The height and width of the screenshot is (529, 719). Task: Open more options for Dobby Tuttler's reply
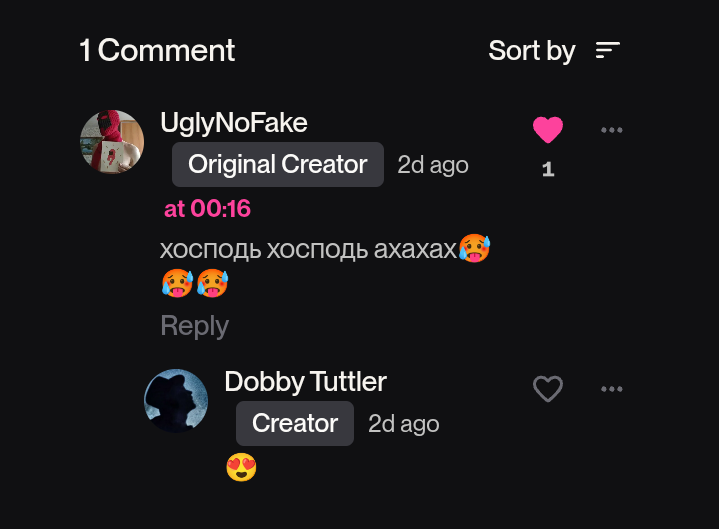pos(612,389)
